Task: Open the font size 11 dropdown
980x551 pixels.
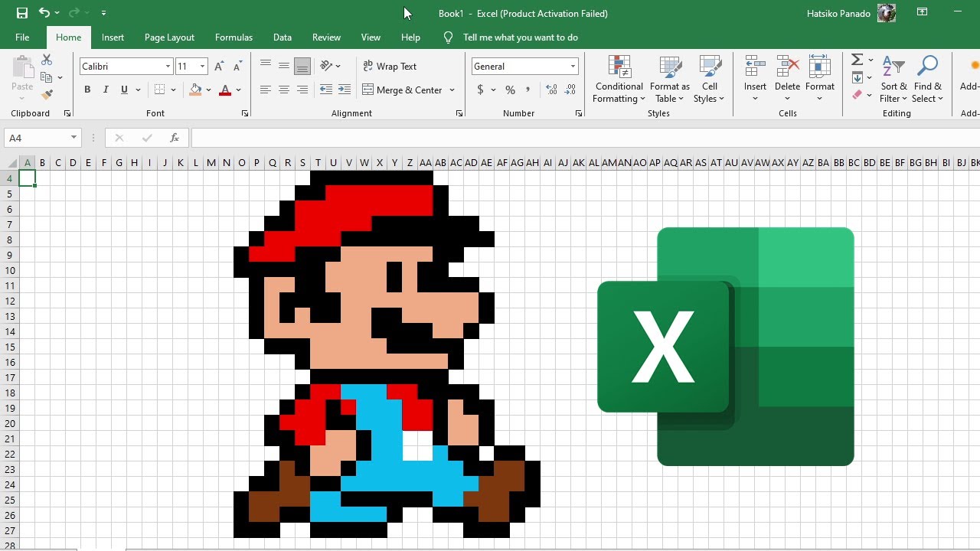Action: click(202, 67)
